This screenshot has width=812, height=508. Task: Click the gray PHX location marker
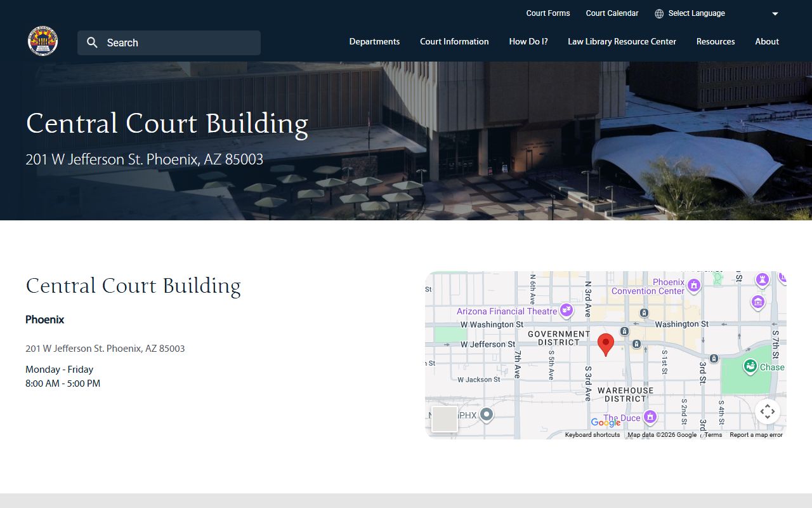pos(487,415)
